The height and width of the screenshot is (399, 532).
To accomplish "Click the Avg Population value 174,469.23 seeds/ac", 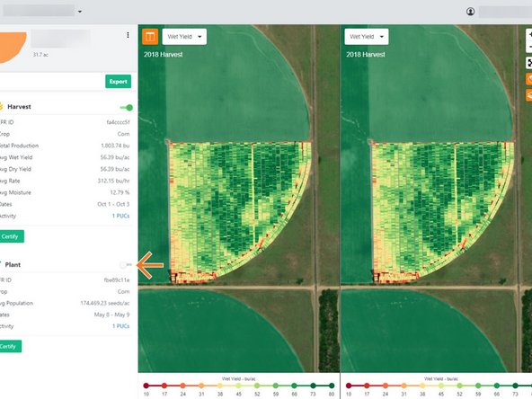I will 105,303.
